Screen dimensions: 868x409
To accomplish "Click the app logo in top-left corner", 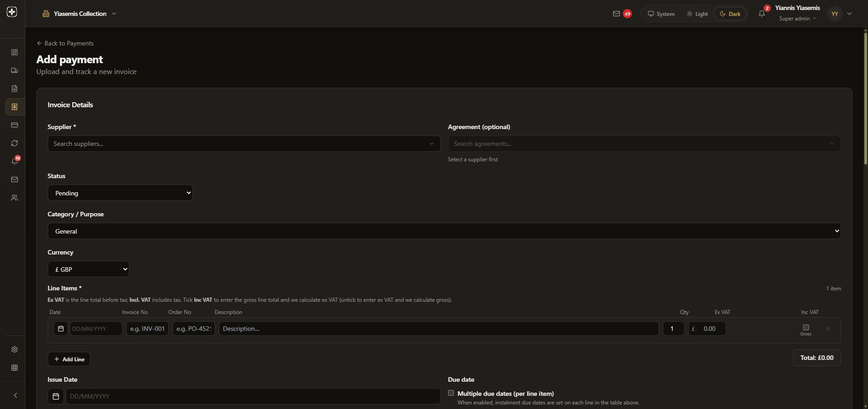I will 12,12.
